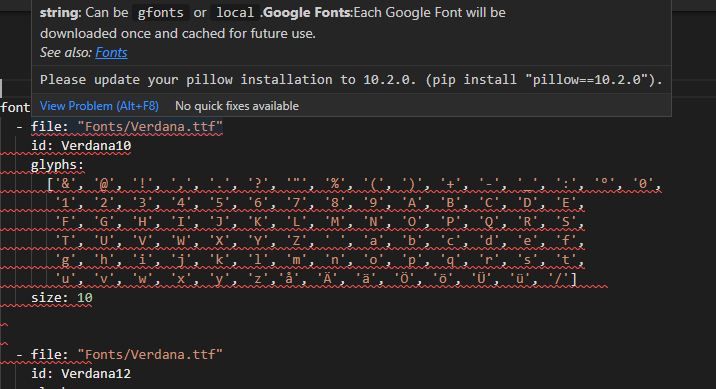Image resolution: width=716 pixels, height=389 pixels.
Task: Click the No quick fixes available text
Action: point(237,106)
